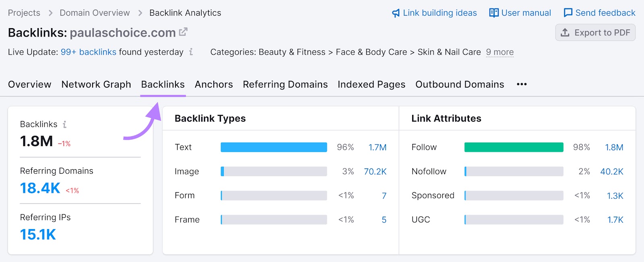View the 40.2K Nofollow links
Image resolution: width=644 pixels, height=262 pixels.
[x=612, y=171]
